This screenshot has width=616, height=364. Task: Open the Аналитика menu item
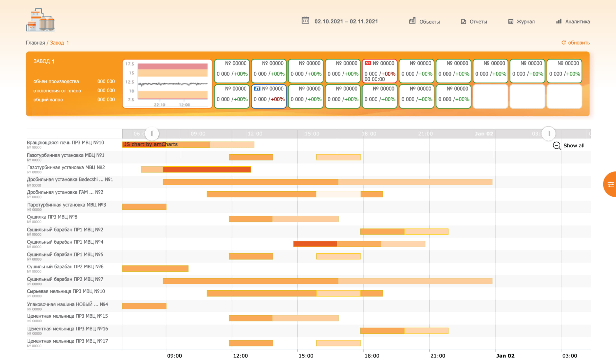click(577, 22)
